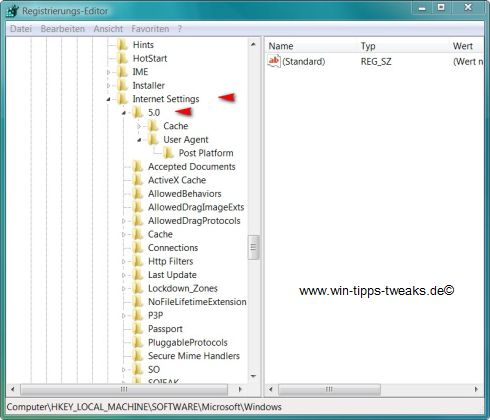Collapse the 5.0 subkey
Screen dimensions: 490x420
coord(124,113)
